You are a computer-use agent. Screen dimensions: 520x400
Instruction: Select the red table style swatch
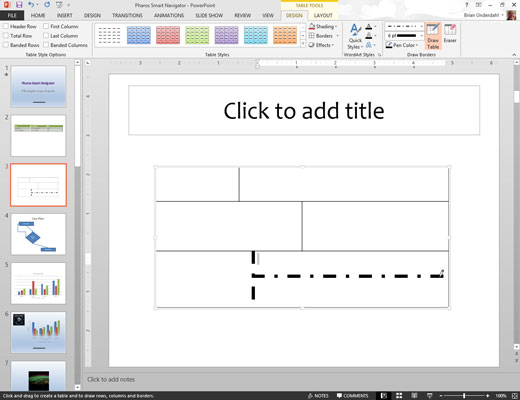coord(168,35)
